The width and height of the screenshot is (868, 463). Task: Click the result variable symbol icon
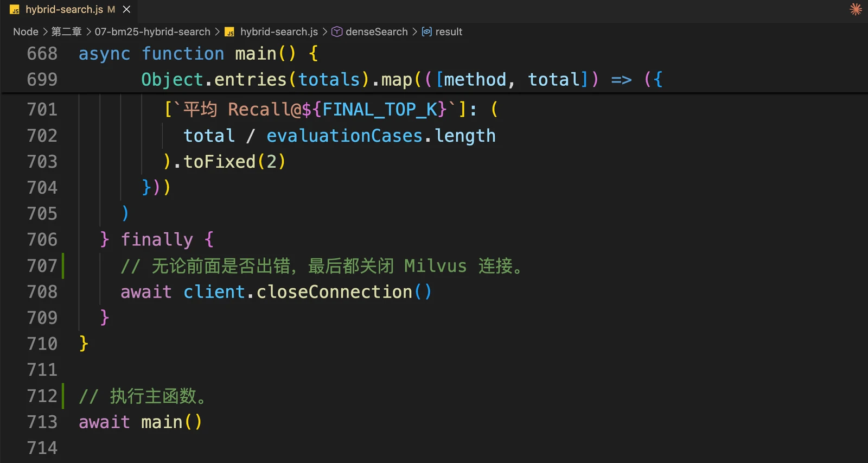click(x=427, y=31)
